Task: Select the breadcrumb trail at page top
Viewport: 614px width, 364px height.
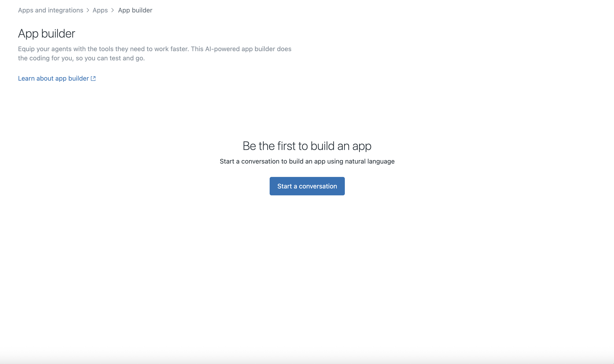Action: point(85,10)
